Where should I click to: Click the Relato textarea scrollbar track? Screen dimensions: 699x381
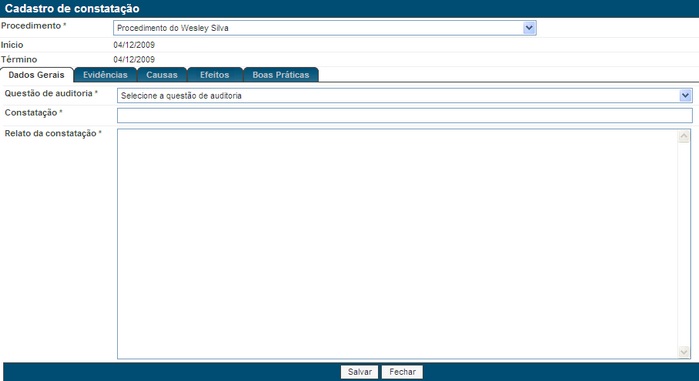click(x=684, y=244)
